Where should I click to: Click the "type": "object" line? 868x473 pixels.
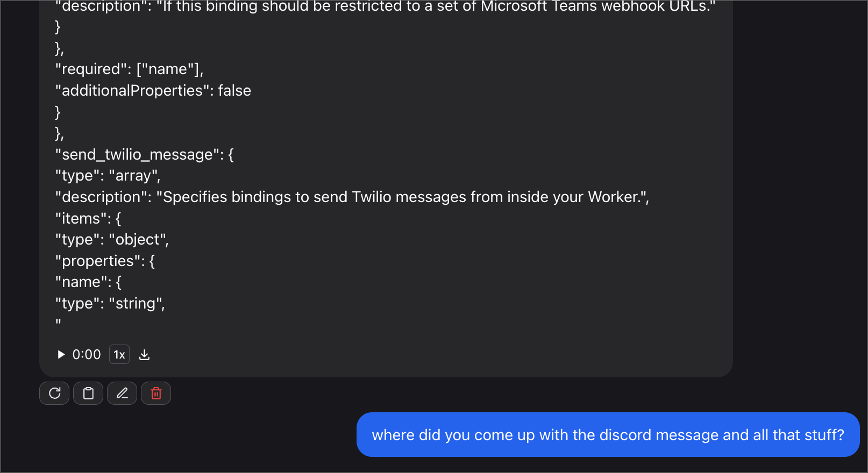click(x=112, y=240)
